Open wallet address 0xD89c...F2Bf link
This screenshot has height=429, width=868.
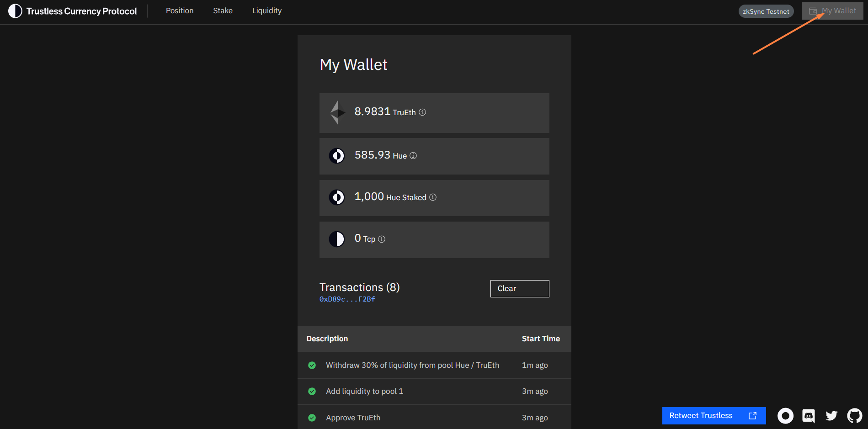pyautogui.click(x=347, y=299)
